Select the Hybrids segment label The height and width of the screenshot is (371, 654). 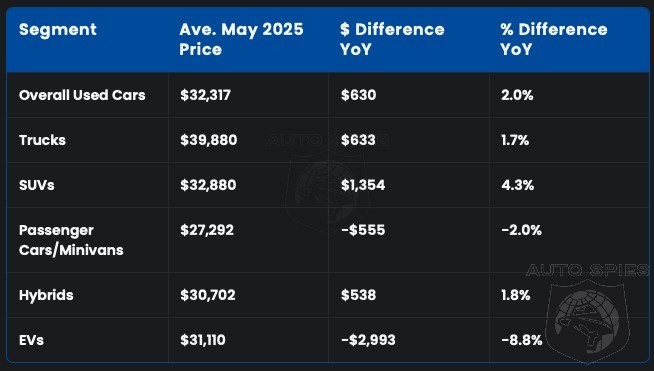click(46, 295)
